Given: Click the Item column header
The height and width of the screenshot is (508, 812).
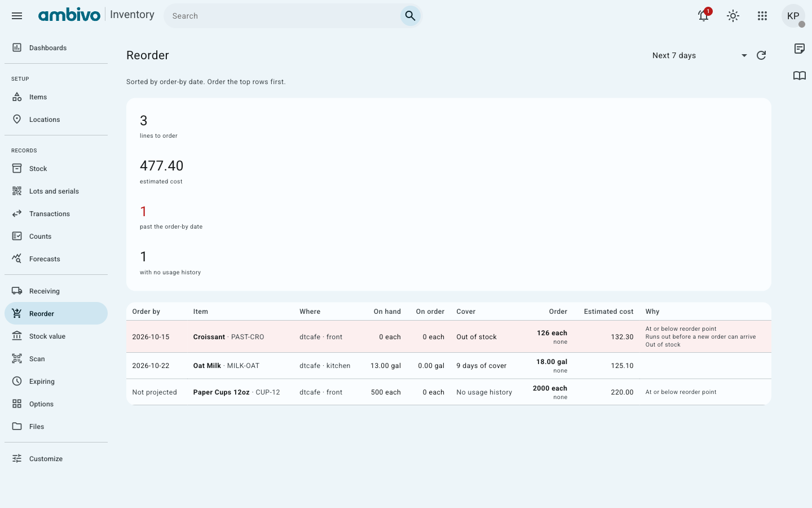Looking at the screenshot, I should coord(201,312).
